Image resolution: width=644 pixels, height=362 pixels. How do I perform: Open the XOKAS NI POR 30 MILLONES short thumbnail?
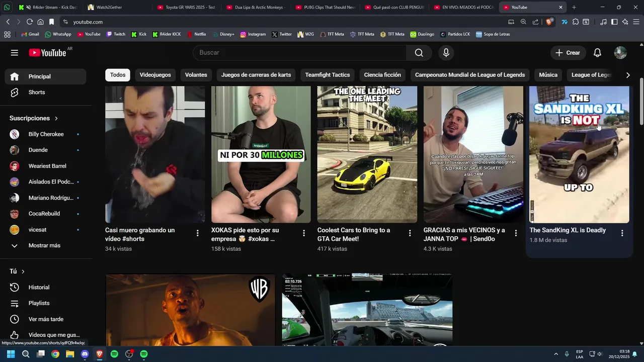(261, 154)
